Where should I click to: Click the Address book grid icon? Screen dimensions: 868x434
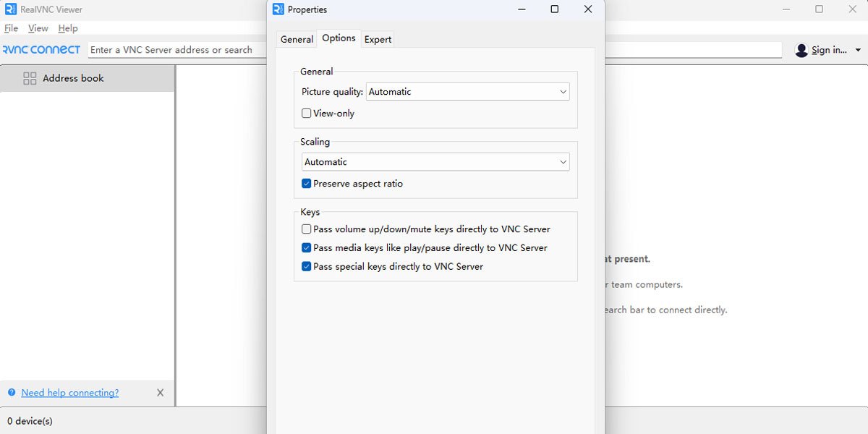pyautogui.click(x=30, y=77)
